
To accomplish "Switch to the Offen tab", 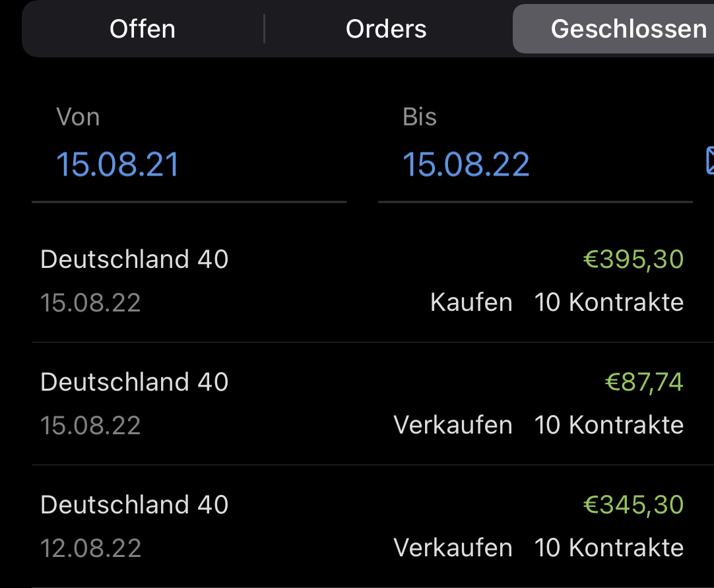I will 142,28.
